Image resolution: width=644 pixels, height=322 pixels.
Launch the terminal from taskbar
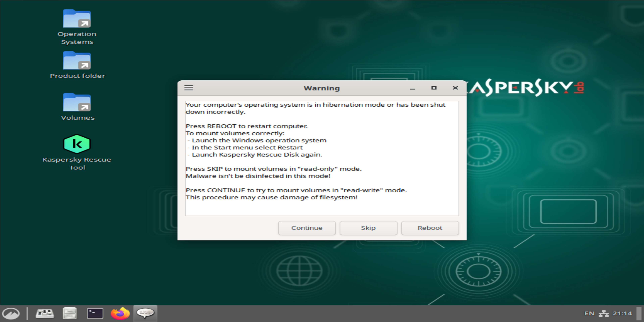pyautogui.click(x=95, y=313)
